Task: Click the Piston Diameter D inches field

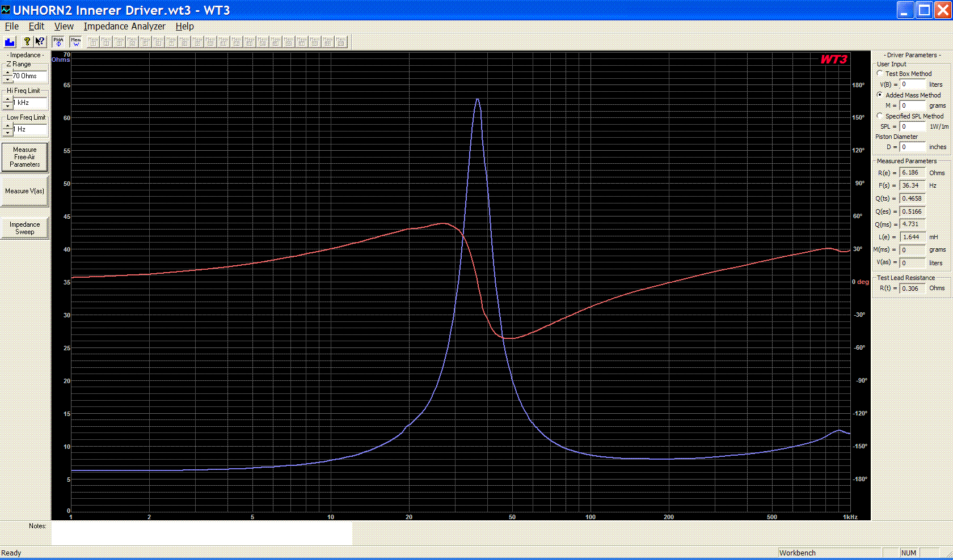Action: pos(913,147)
